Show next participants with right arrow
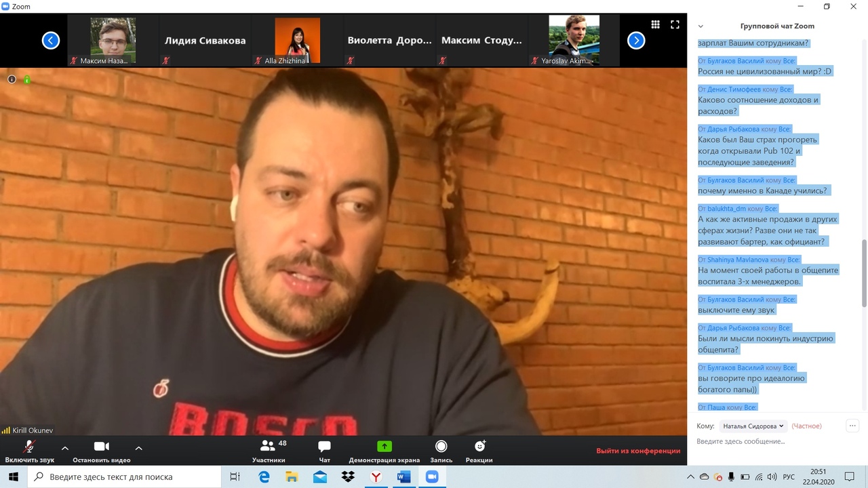The width and height of the screenshot is (868, 488). (636, 41)
